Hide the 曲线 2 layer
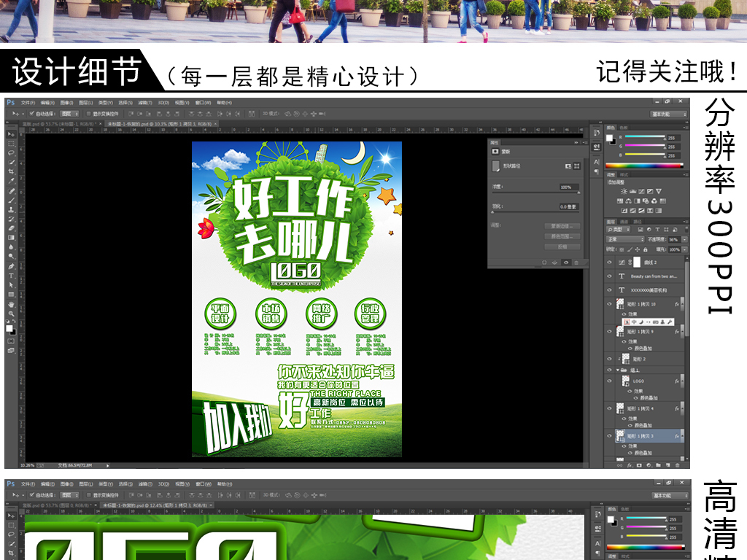Image resolution: width=747 pixels, height=560 pixels. pos(609,262)
